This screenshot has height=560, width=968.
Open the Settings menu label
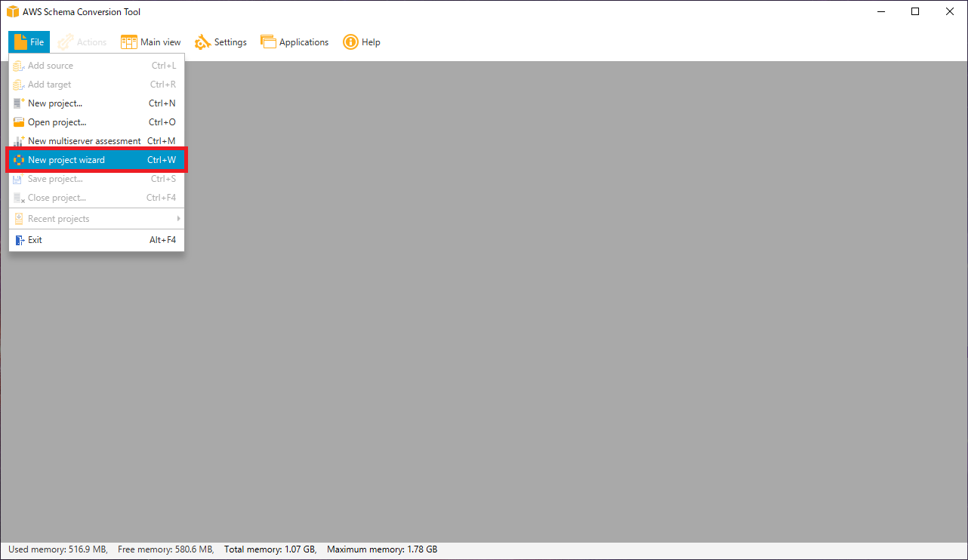point(230,42)
